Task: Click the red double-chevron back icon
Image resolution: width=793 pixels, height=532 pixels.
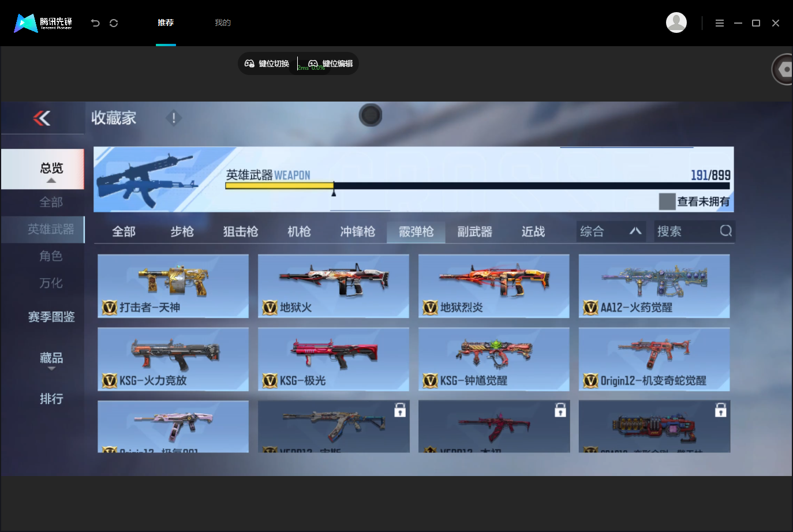Action: [42, 118]
